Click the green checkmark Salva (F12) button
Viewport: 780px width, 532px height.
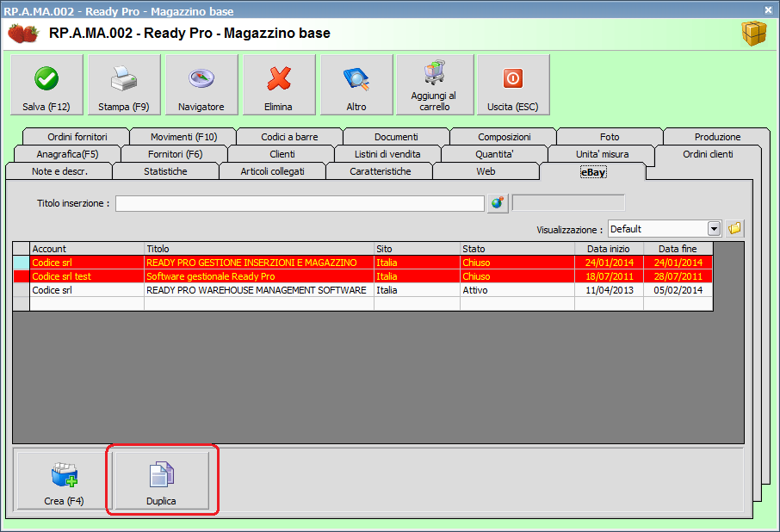[x=46, y=85]
